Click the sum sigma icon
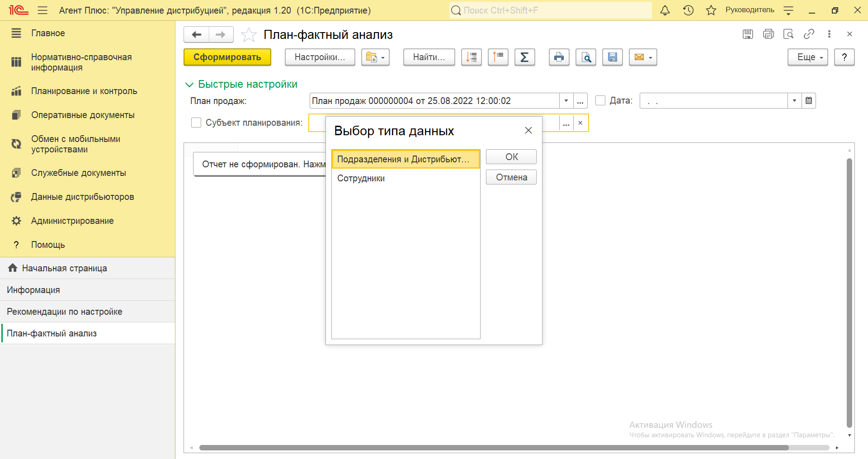The image size is (868, 459). (x=524, y=57)
